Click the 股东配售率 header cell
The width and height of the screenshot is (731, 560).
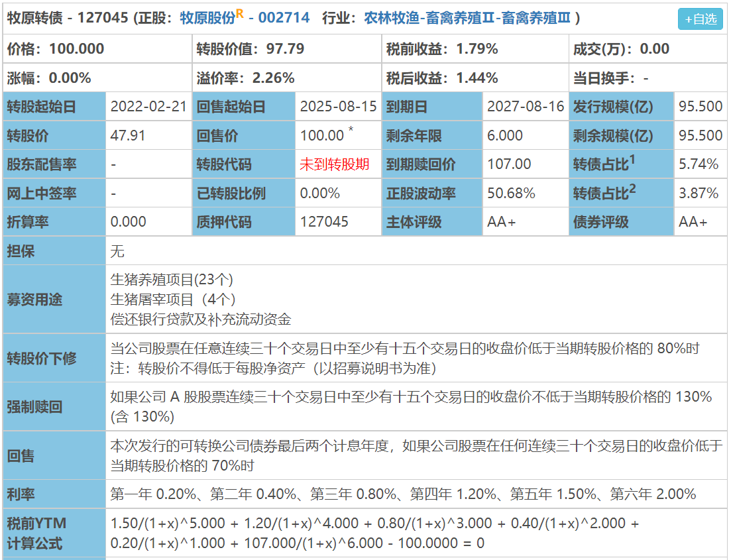coord(54,164)
